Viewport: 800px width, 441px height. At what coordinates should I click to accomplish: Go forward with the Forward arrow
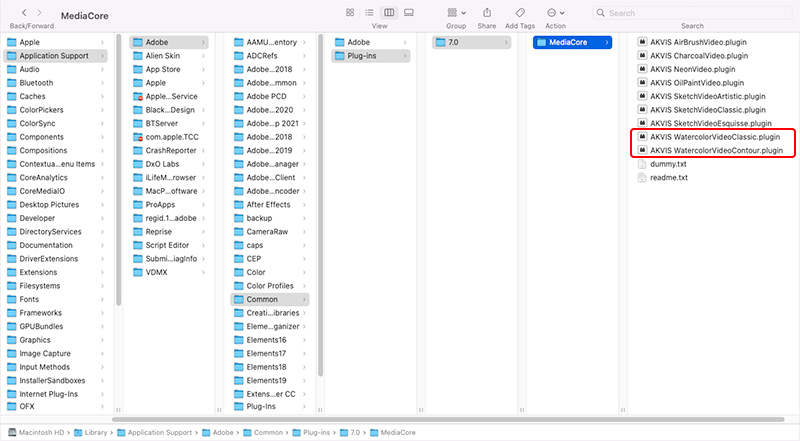pos(39,13)
